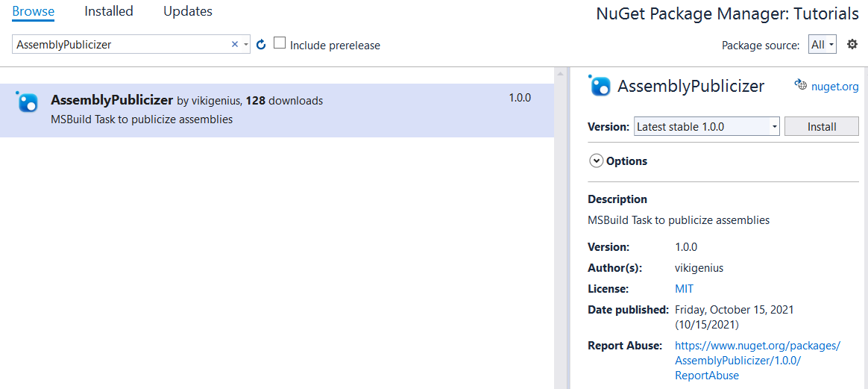Open Package source dropdown
Screen dimensions: 868x389
point(822,45)
